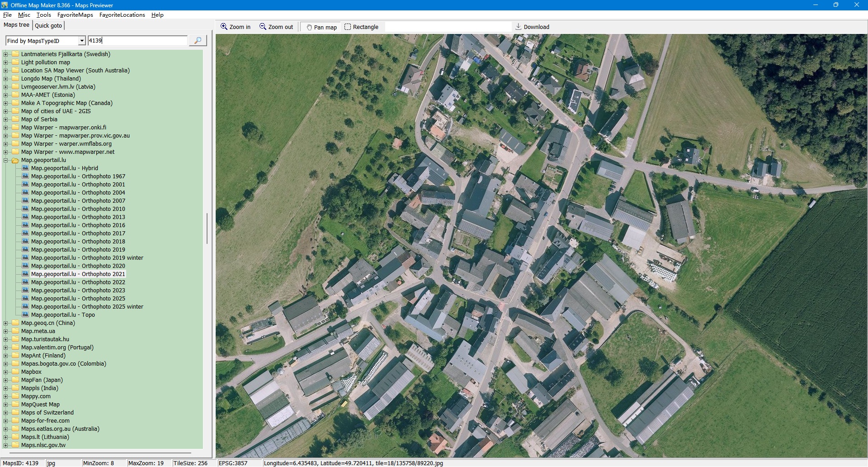The height and width of the screenshot is (467, 868).
Task: Select Orthophoto 2019 winter map
Action: pos(87,257)
